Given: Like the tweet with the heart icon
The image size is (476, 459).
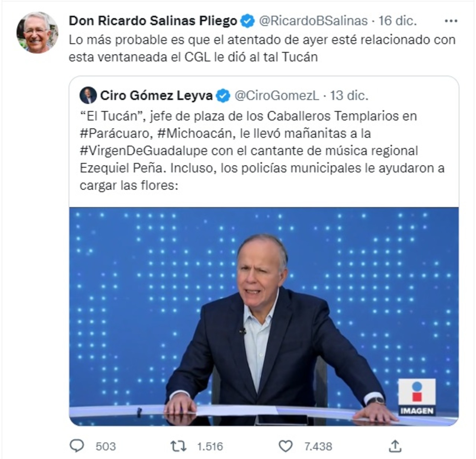Looking at the screenshot, I should [x=286, y=446].
